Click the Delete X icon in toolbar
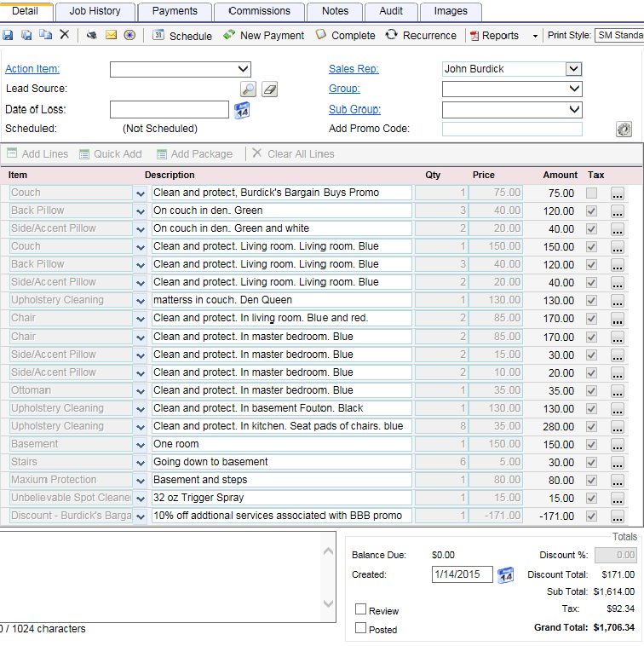Screen dimensions: 644x646 pos(64,36)
